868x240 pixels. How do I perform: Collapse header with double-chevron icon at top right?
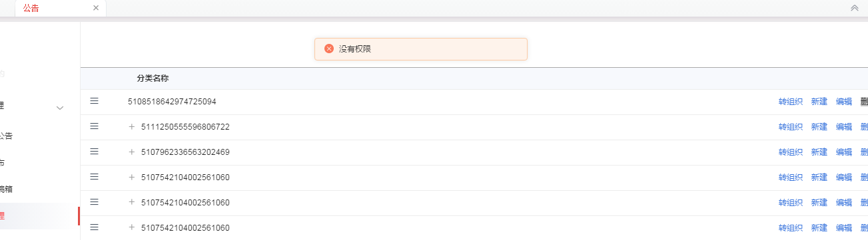(854, 8)
